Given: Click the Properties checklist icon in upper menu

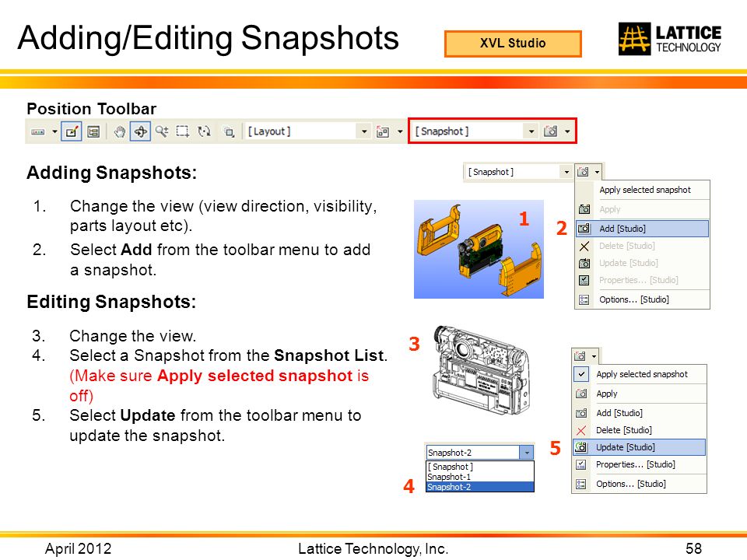Looking at the screenshot, I should tap(584, 280).
